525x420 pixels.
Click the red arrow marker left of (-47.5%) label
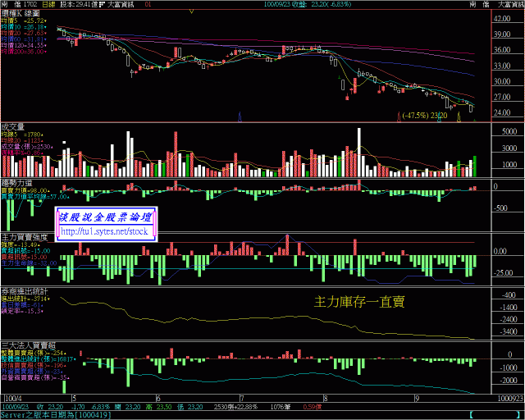pyautogui.click(x=399, y=116)
